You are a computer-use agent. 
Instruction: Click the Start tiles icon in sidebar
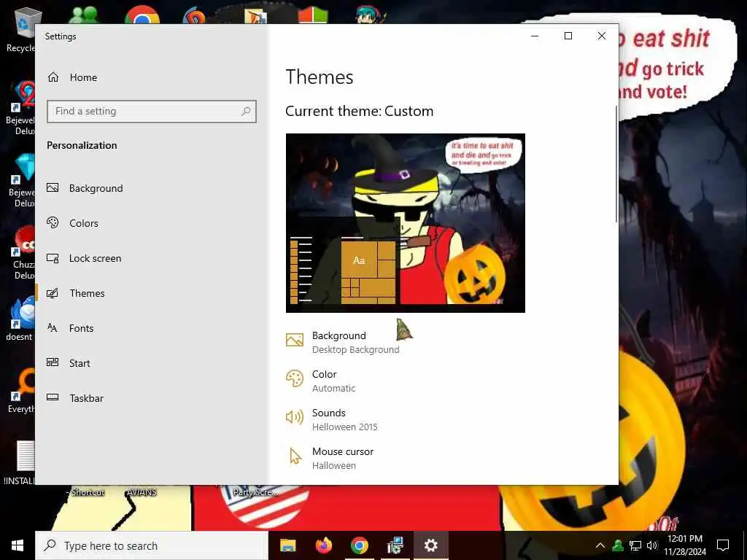point(53,362)
